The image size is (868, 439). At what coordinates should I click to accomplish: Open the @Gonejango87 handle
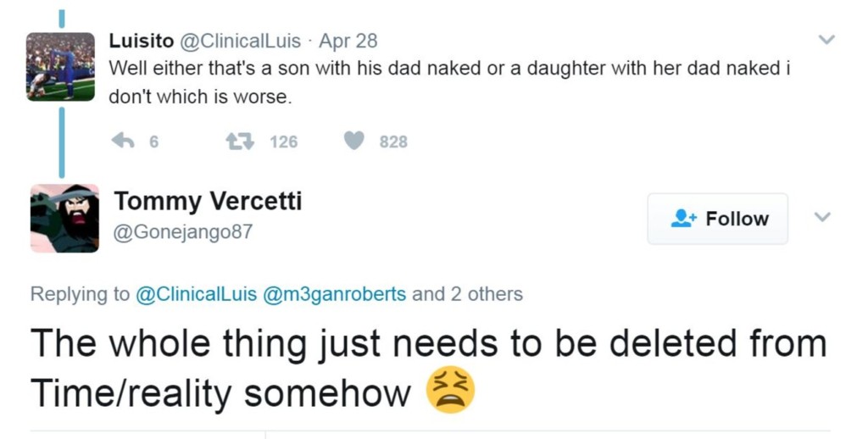182,231
